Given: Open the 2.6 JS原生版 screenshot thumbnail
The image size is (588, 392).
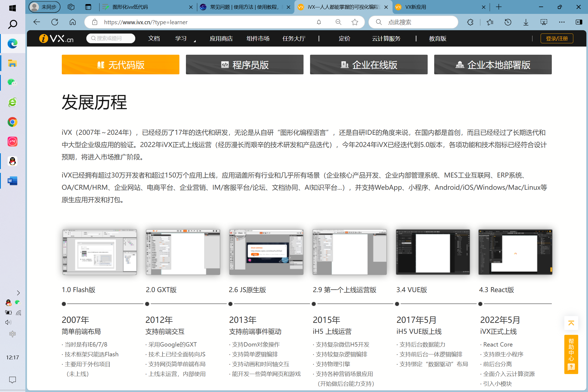Looking at the screenshot, I should (266, 252).
